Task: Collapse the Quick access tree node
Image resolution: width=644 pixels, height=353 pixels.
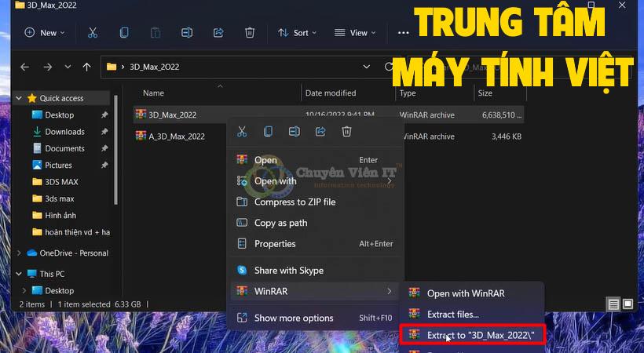Action: (19, 98)
